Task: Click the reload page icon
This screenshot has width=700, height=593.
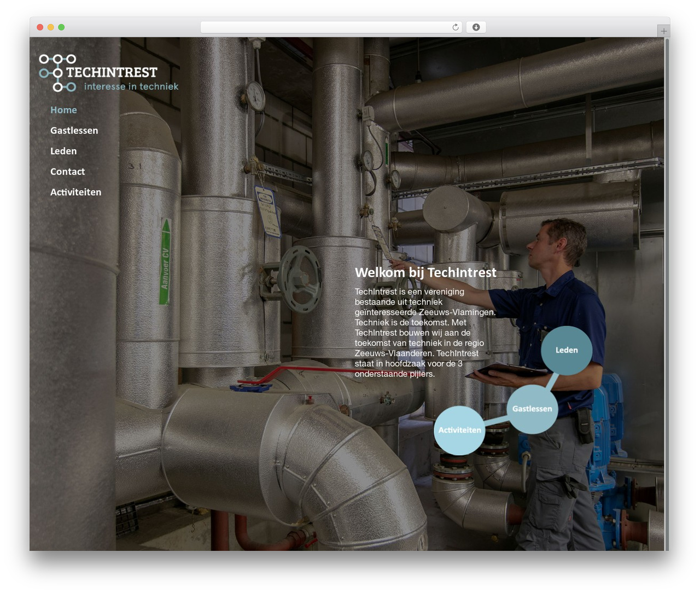Action: pyautogui.click(x=456, y=27)
